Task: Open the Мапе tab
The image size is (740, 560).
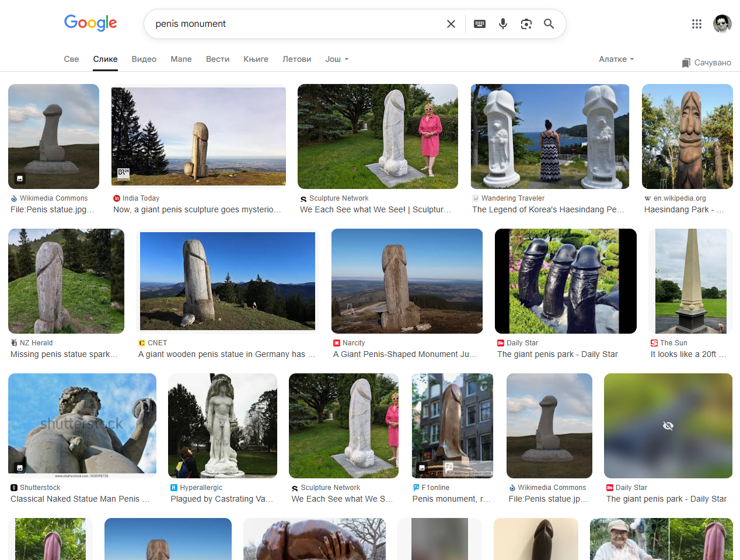Action: click(x=181, y=59)
